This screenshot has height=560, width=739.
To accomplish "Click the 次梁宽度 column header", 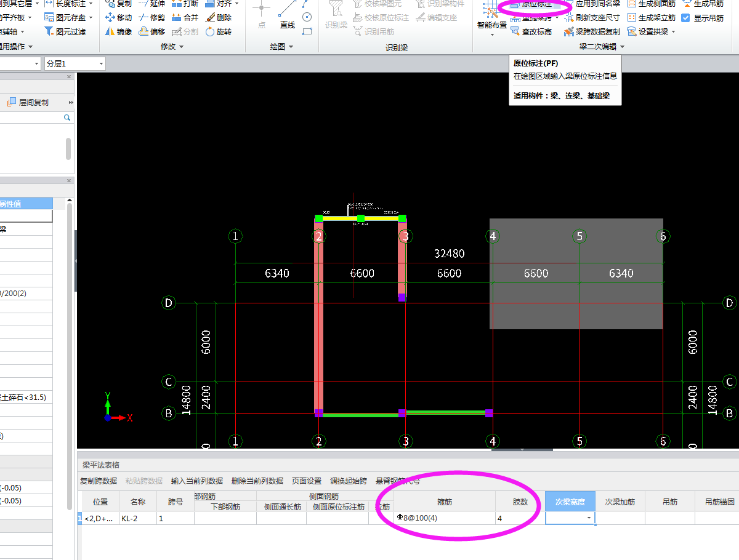I will 570,502.
